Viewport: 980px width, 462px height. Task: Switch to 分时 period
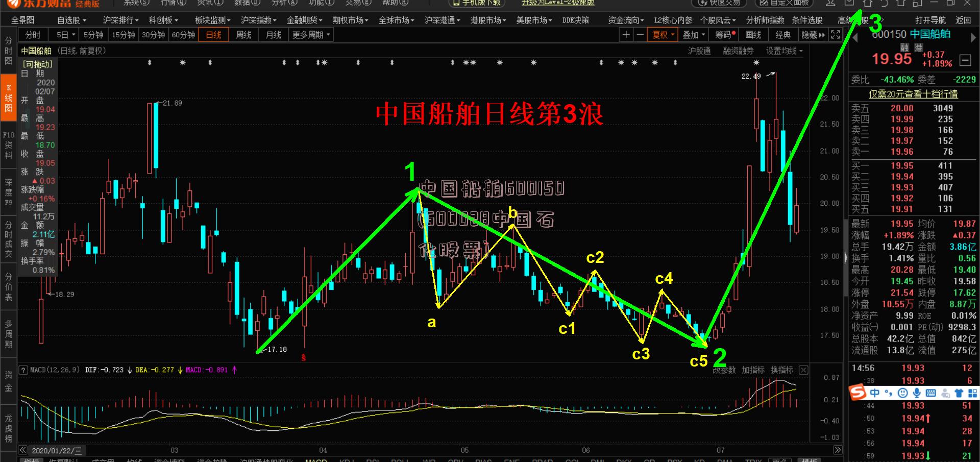click(x=33, y=35)
